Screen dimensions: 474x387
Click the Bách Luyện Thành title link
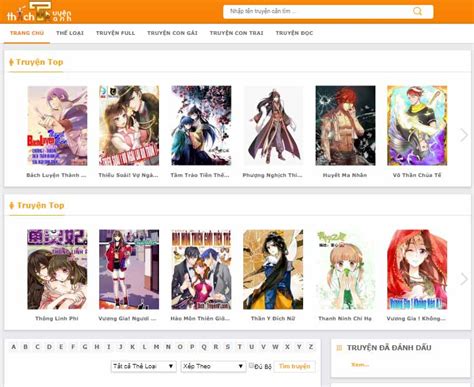[x=56, y=175]
